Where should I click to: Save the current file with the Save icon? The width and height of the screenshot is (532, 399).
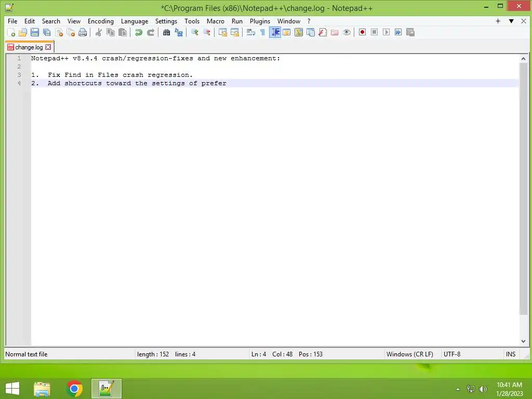click(x=35, y=32)
